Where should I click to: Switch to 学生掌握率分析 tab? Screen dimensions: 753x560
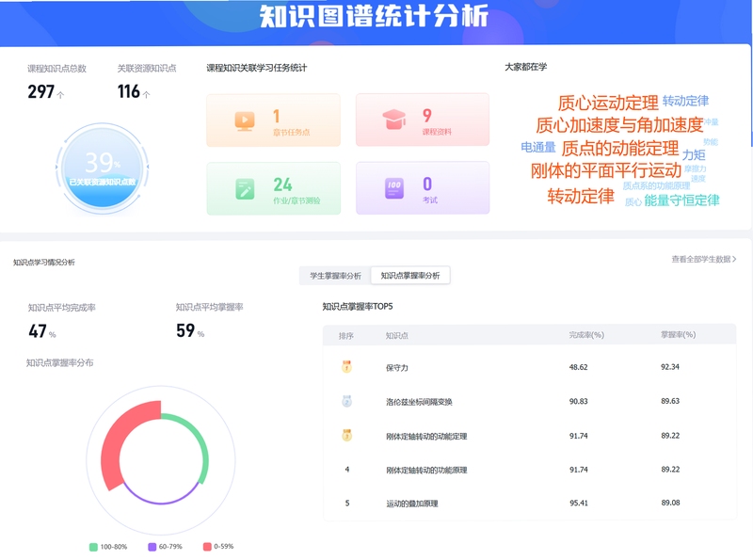tap(335, 276)
